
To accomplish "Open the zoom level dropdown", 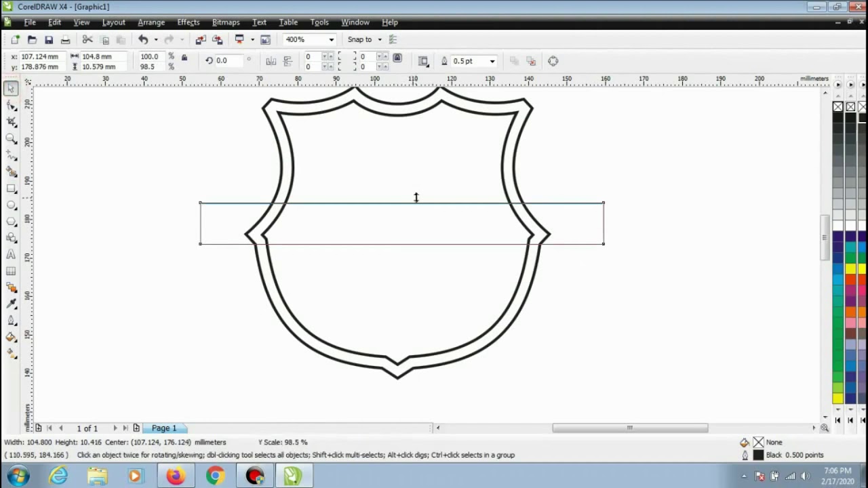I will tap(332, 40).
